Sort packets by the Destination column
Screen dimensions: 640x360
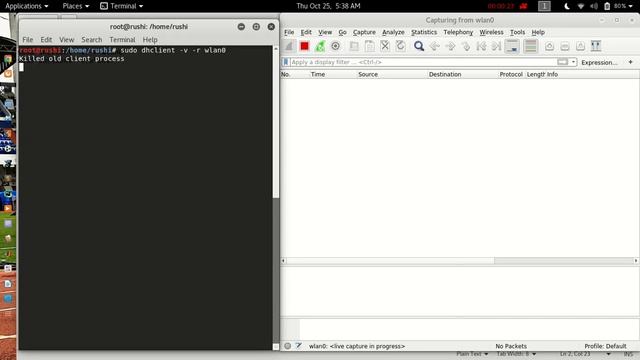(x=445, y=74)
